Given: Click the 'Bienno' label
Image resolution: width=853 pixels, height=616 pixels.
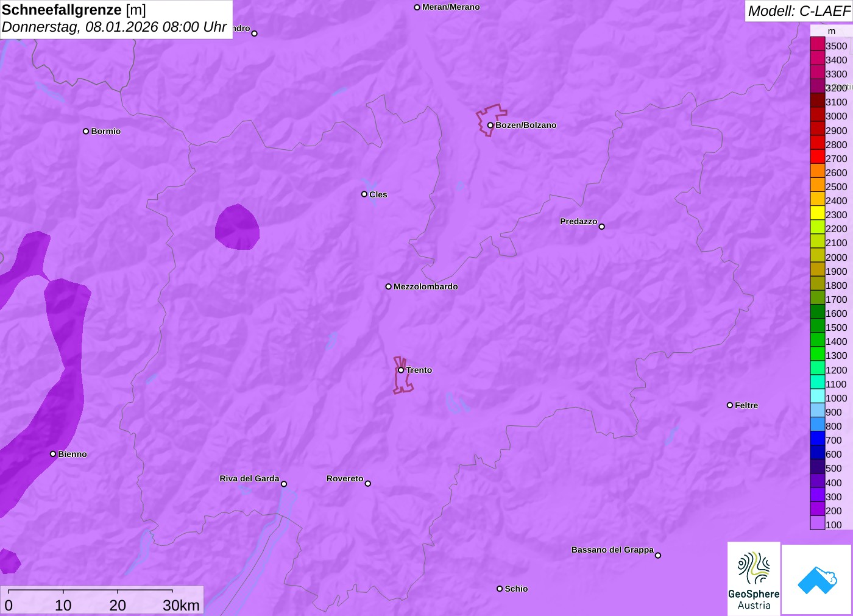Looking at the screenshot, I should [x=73, y=454].
